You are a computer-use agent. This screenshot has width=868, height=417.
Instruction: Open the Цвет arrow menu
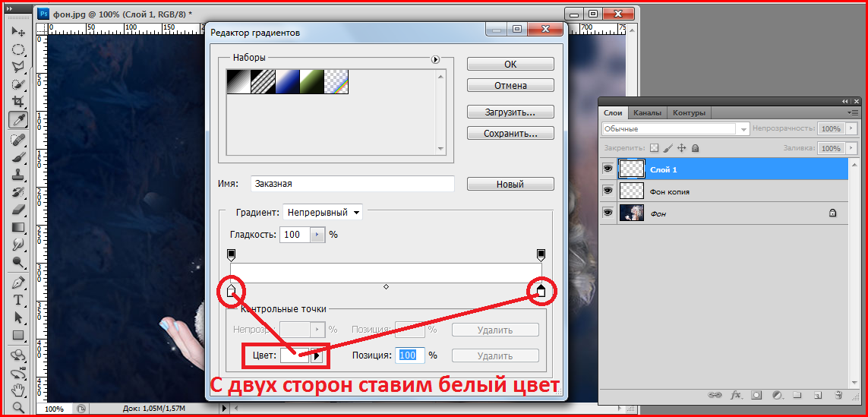(x=317, y=355)
